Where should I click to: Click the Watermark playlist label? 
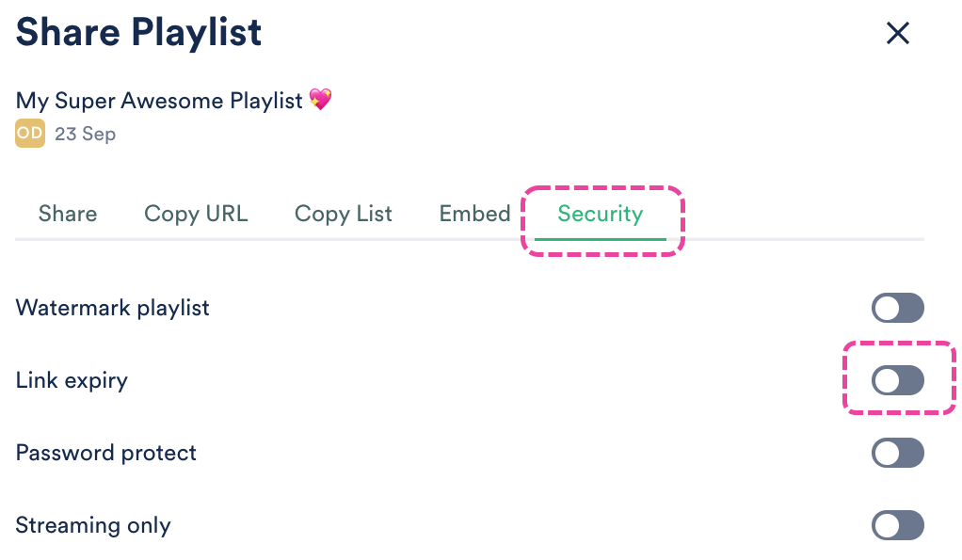pyautogui.click(x=113, y=308)
